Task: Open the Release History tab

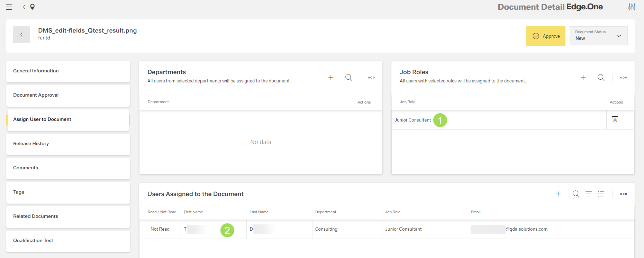Action: click(x=68, y=144)
